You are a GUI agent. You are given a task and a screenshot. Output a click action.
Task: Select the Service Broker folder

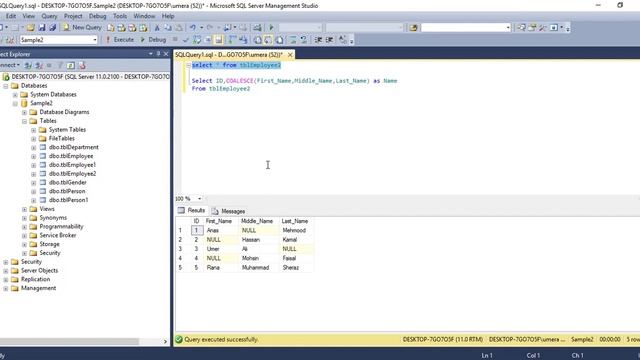58,236
